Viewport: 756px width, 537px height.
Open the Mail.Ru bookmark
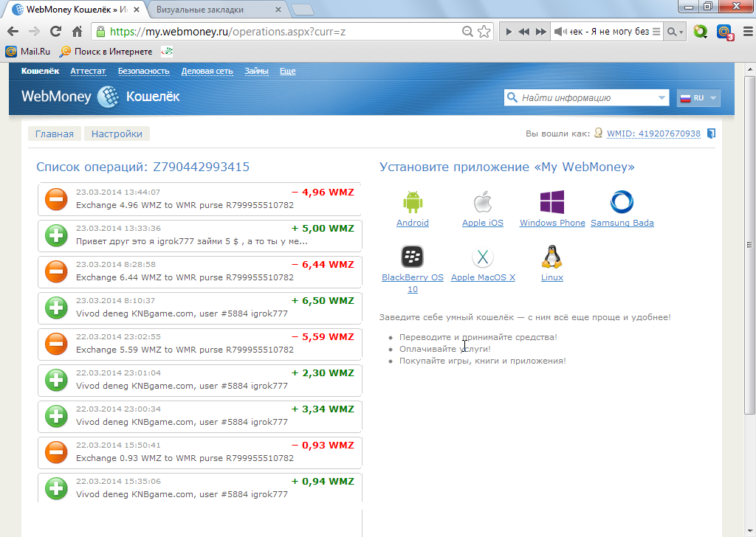(28, 51)
